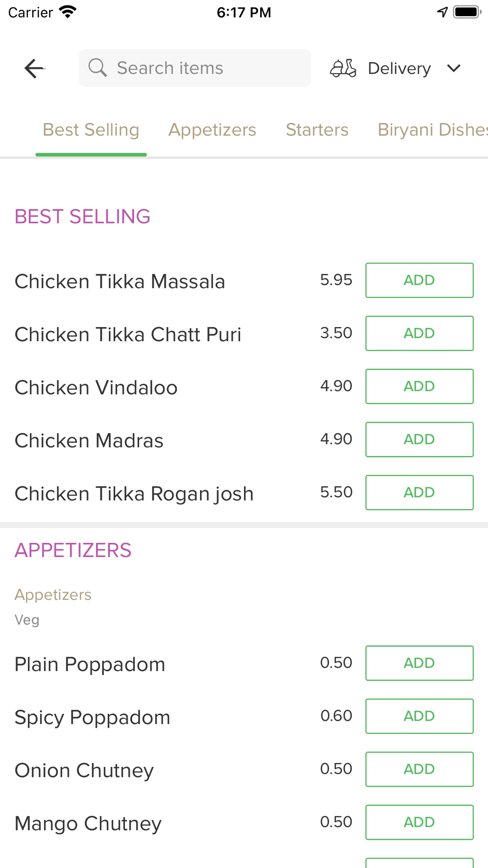Tap the search magnifier icon
Viewport: 488px width, 868px height.
[98, 68]
